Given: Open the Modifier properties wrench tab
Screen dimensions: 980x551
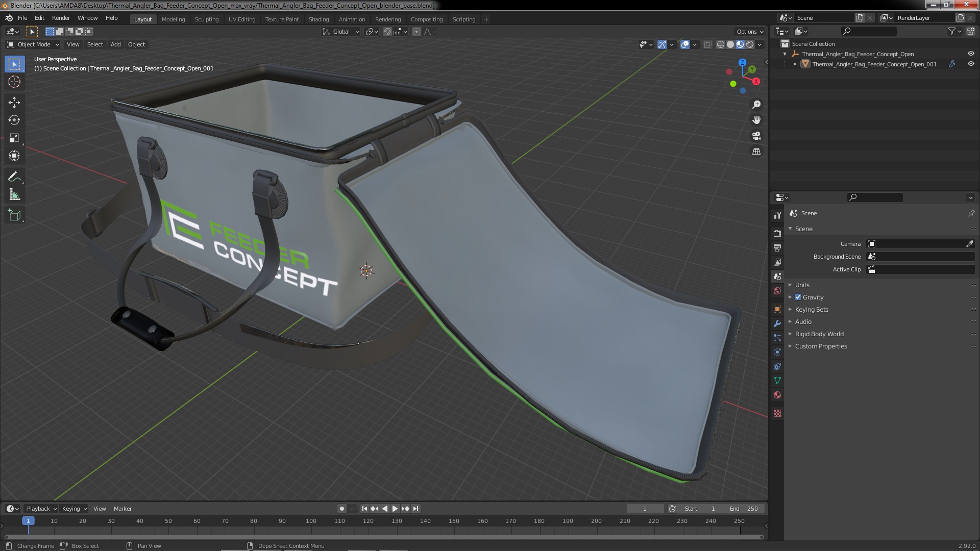Looking at the screenshot, I should click(x=777, y=323).
